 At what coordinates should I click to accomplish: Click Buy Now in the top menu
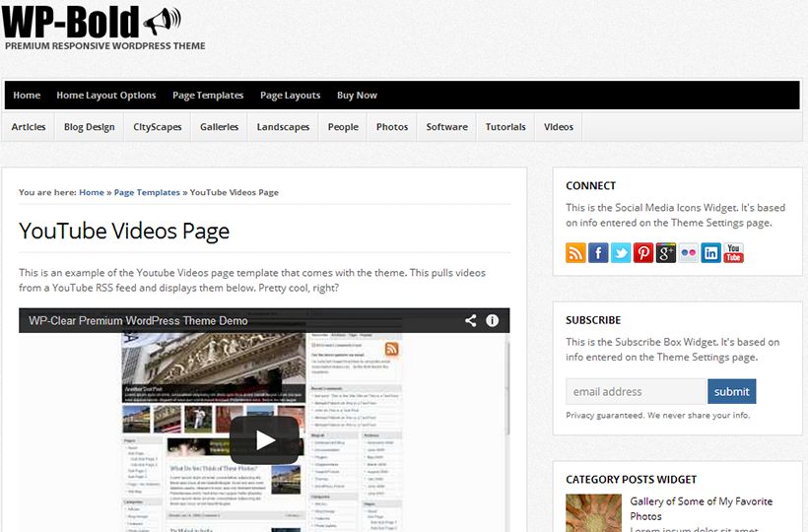click(357, 96)
